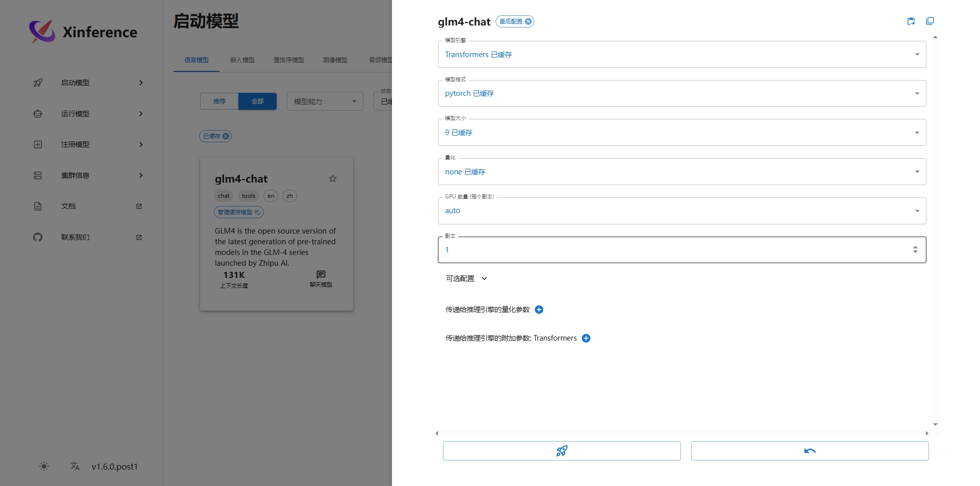Switch to the 嵌入模型 tab
Image resolution: width=980 pixels, height=486 pixels.
click(x=242, y=60)
